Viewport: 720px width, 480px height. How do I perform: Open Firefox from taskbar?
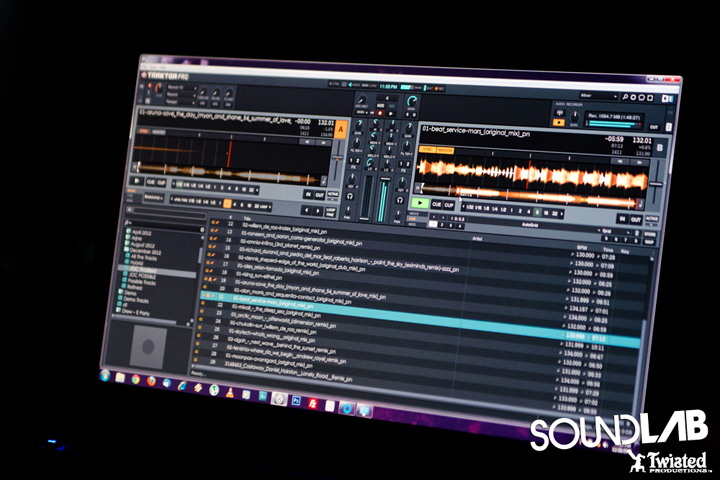pyautogui.click(x=151, y=381)
